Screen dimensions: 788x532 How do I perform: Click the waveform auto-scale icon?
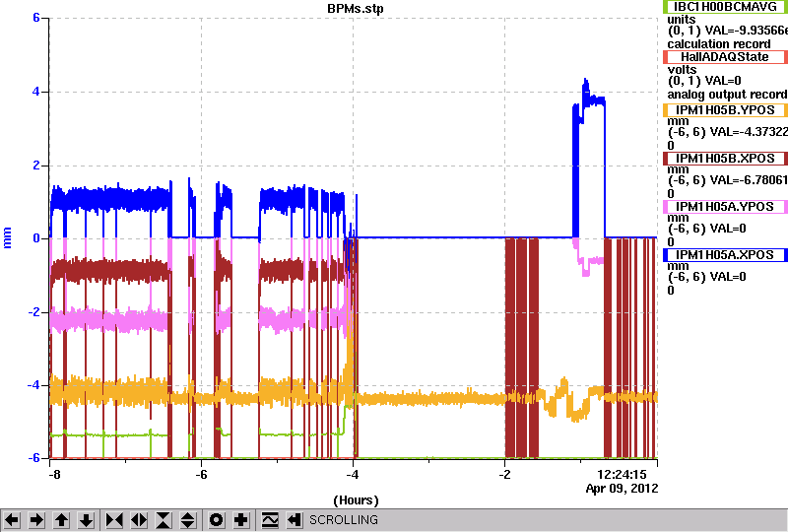(270, 520)
